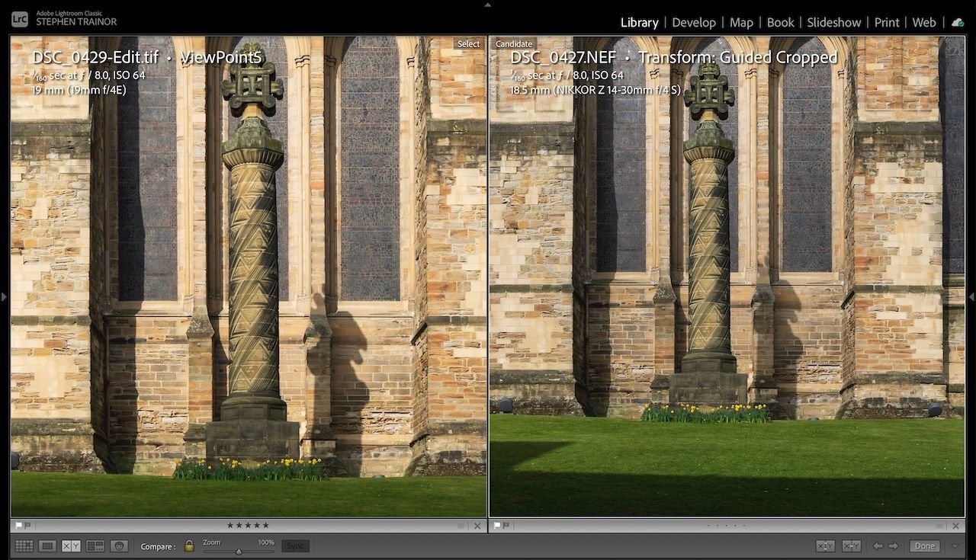This screenshot has width=976, height=560.
Task: Click the Done button
Action: (x=923, y=546)
